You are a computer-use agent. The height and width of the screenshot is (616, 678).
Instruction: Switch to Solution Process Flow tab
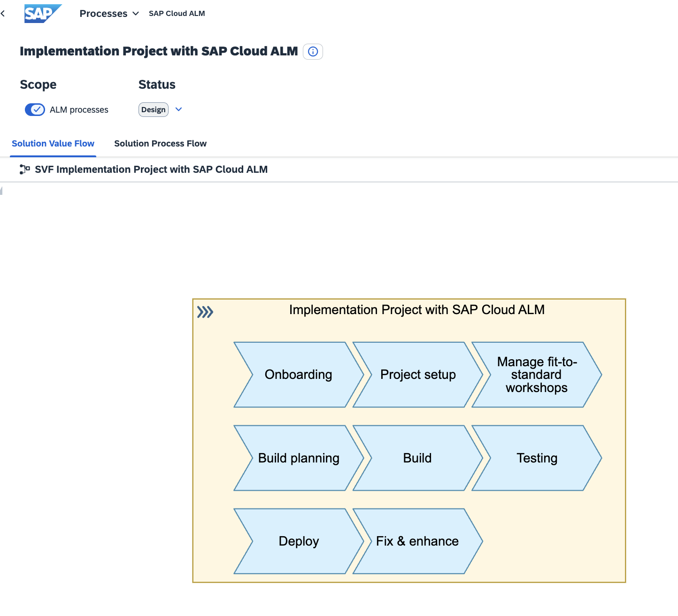(160, 144)
